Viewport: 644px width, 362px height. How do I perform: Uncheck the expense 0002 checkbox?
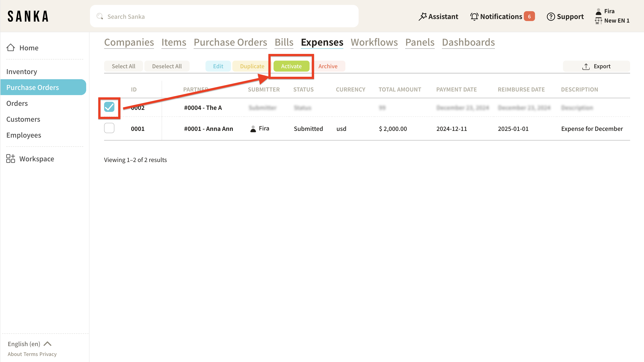(109, 107)
